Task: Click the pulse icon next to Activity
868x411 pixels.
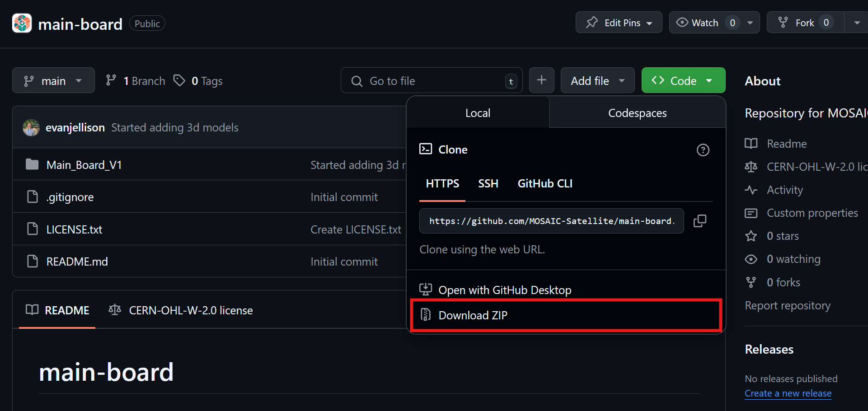Action: click(751, 190)
